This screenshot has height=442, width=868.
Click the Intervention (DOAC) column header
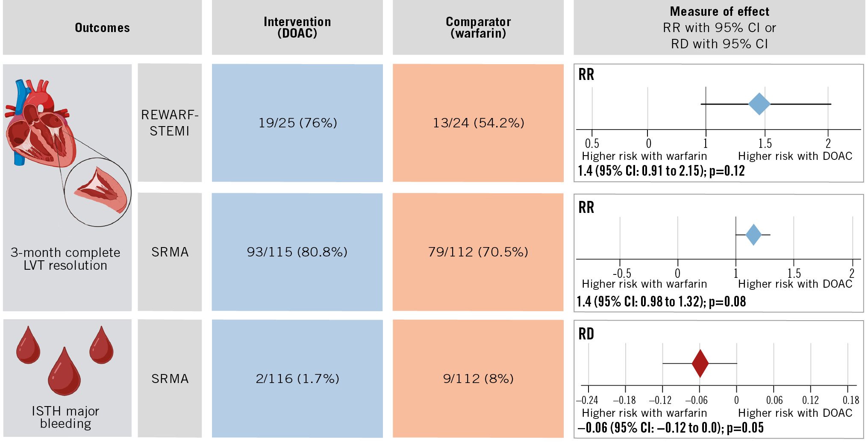point(297,28)
